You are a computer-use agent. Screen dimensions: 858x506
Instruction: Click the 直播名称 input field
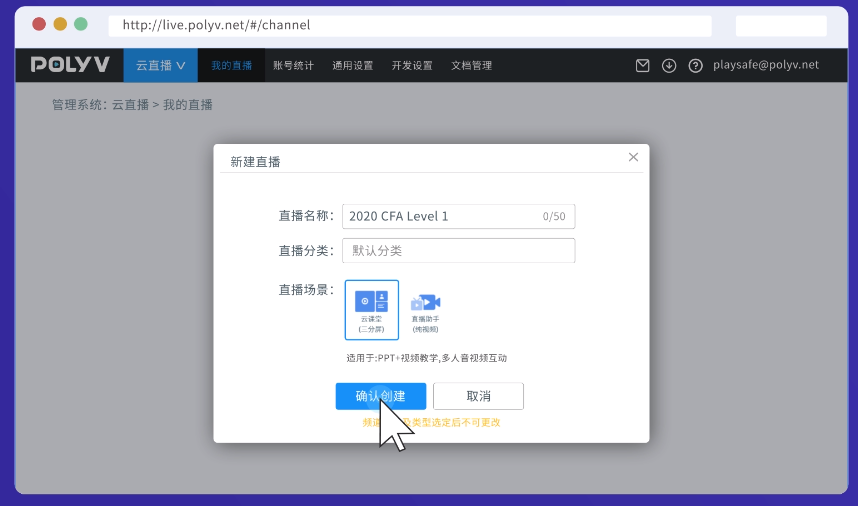click(440, 216)
